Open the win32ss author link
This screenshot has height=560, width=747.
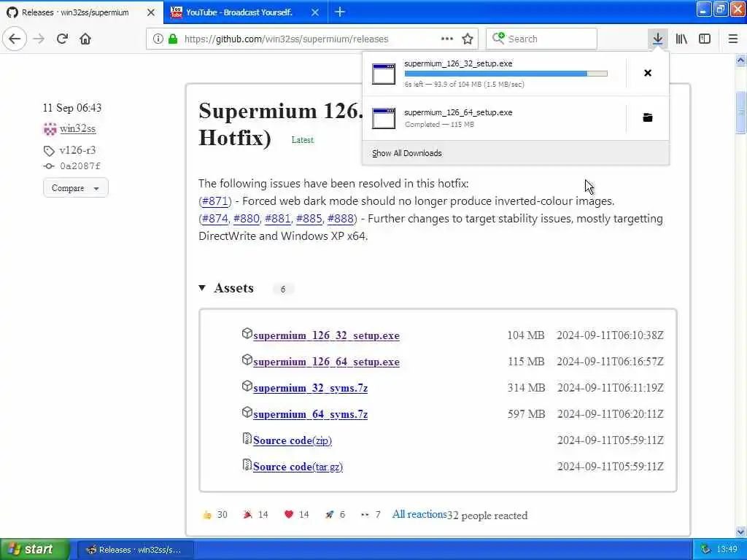77,128
